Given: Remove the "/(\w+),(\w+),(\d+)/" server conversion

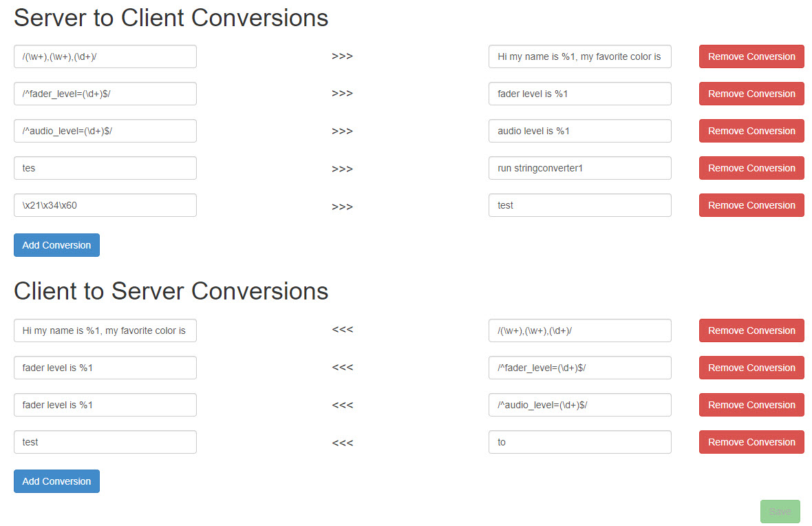Looking at the screenshot, I should click(x=751, y=56).
